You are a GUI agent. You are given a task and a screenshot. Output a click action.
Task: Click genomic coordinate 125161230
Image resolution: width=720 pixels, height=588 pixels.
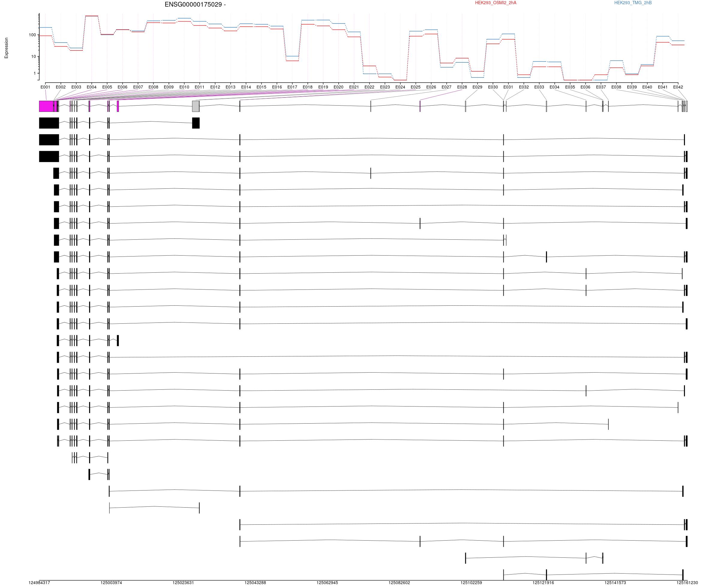pyautogui.click(x=687, y=583)
